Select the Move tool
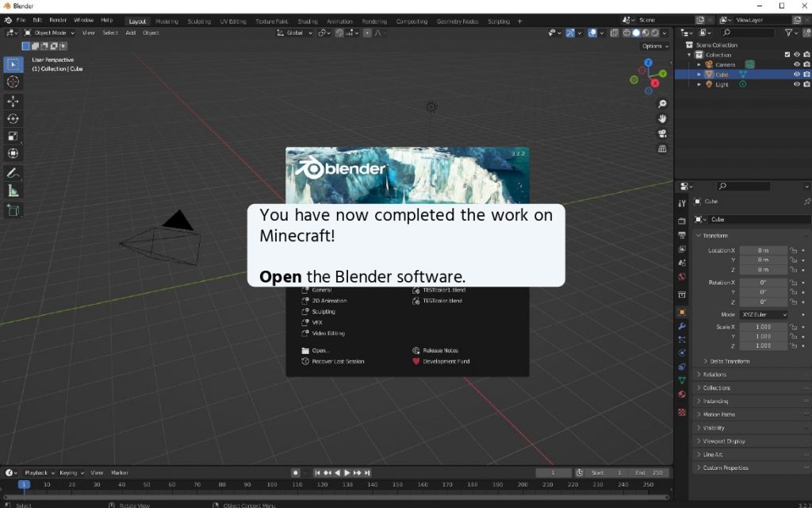 click(x=13, y=101)
